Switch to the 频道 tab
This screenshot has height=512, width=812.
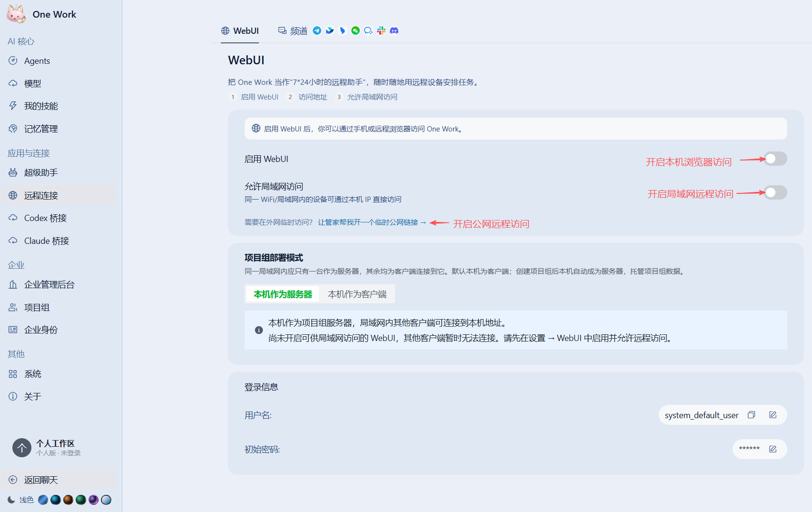point(293,31)
